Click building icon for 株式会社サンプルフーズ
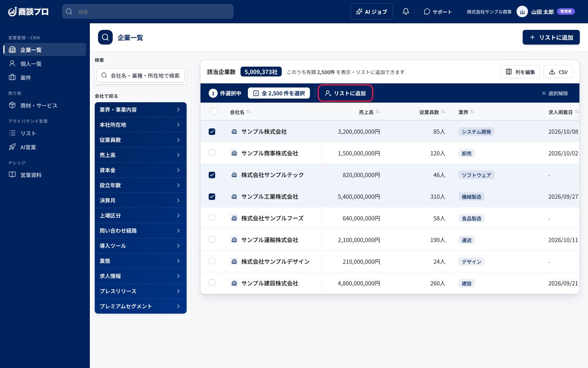 234,218
